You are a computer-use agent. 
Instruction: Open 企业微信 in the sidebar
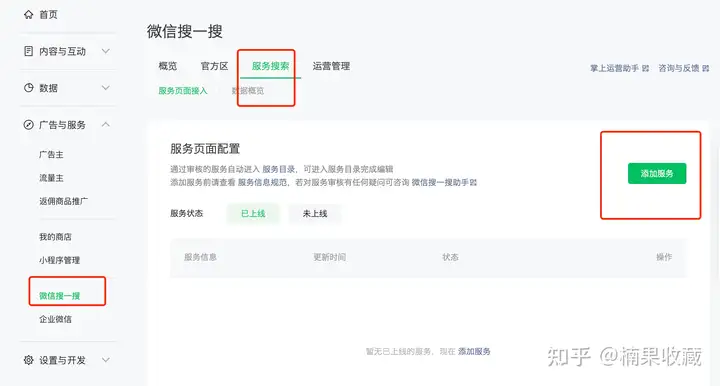[x=55, y=319]
